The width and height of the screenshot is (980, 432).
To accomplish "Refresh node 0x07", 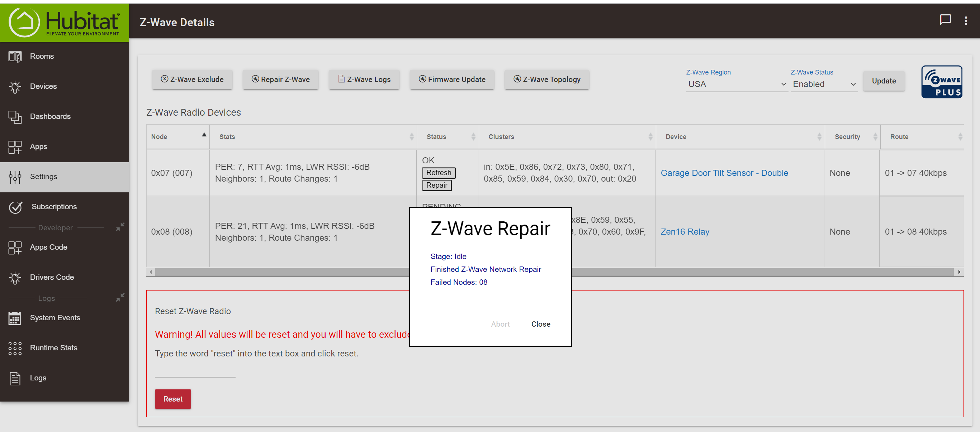I will click(x=438, y=173).
